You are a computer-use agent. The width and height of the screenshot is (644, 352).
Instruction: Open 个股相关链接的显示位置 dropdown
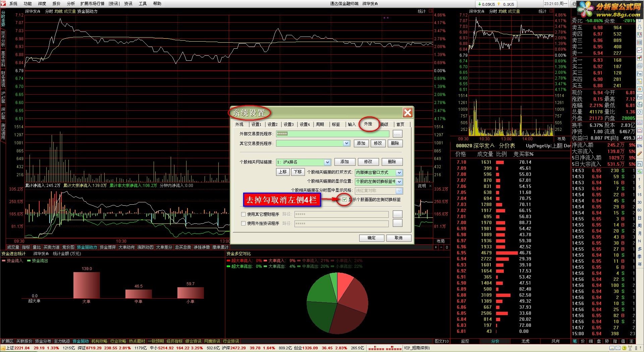pos(399,182)
